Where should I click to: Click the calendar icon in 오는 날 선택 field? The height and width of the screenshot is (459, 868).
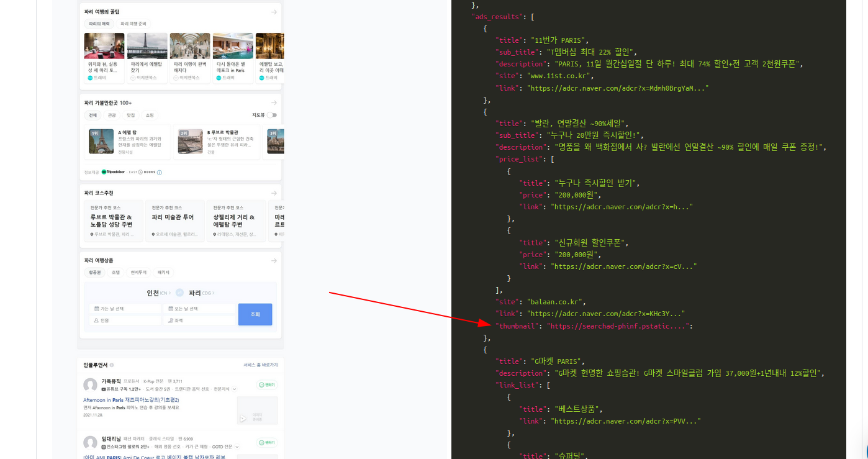coord(173,309)
